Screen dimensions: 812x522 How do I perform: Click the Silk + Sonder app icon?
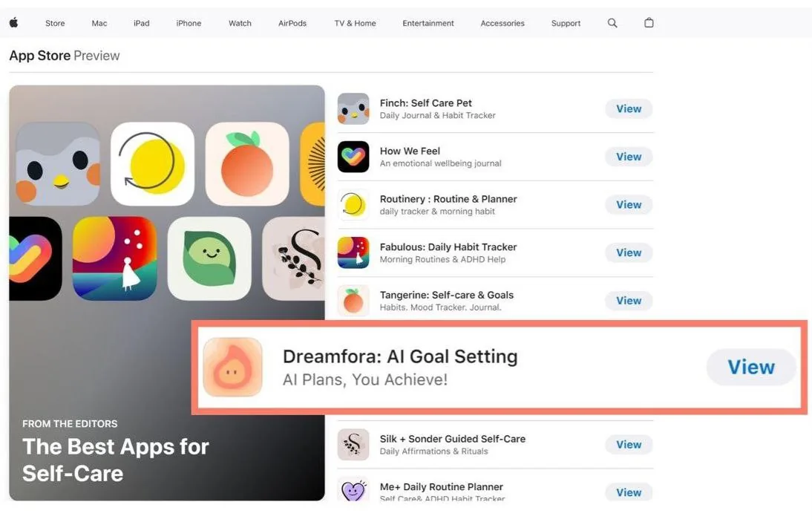pyautogui.click(x=353, y=444)
